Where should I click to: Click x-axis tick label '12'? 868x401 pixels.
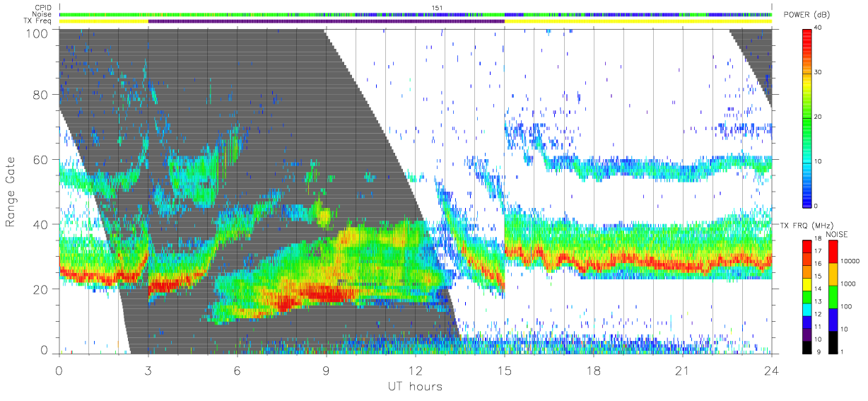pos(416,371)
